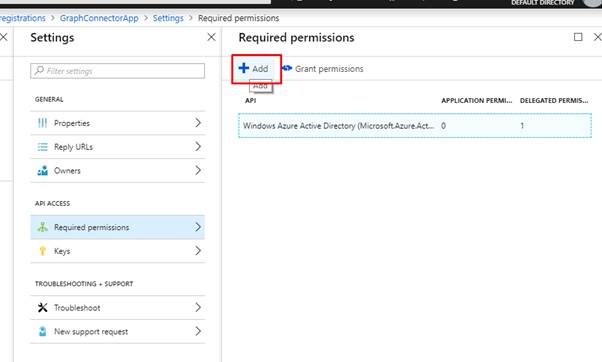Click the API column header
This screenshot has height=362, width=602.
pyautogui.click(x=250, y=101)
